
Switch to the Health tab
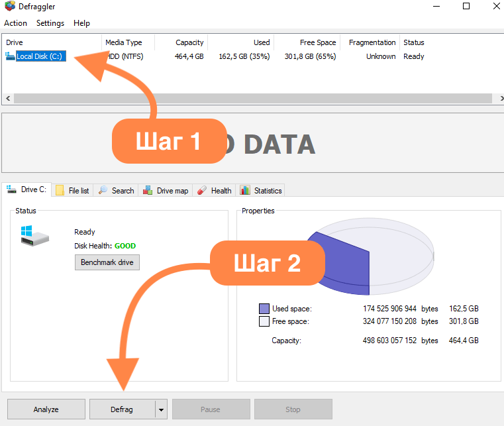[214, 190]
